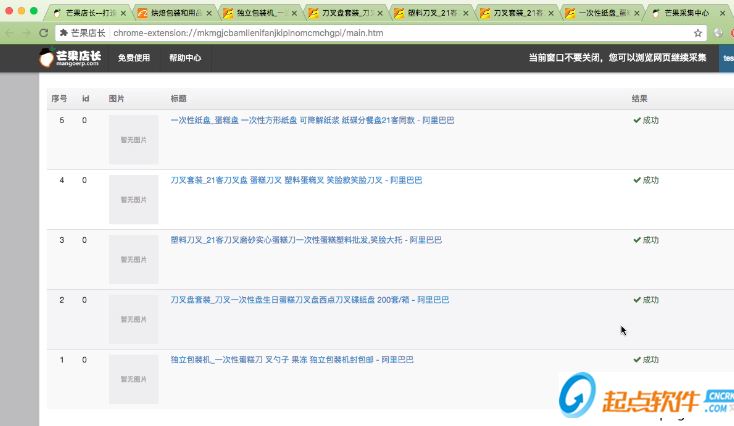Click the 结果 column header
The image size is (734, 426).
tap(639, 99)
